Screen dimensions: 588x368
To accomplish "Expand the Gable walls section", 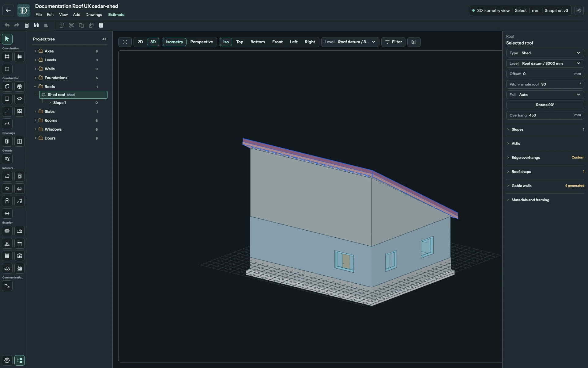I will pos(545,186).
